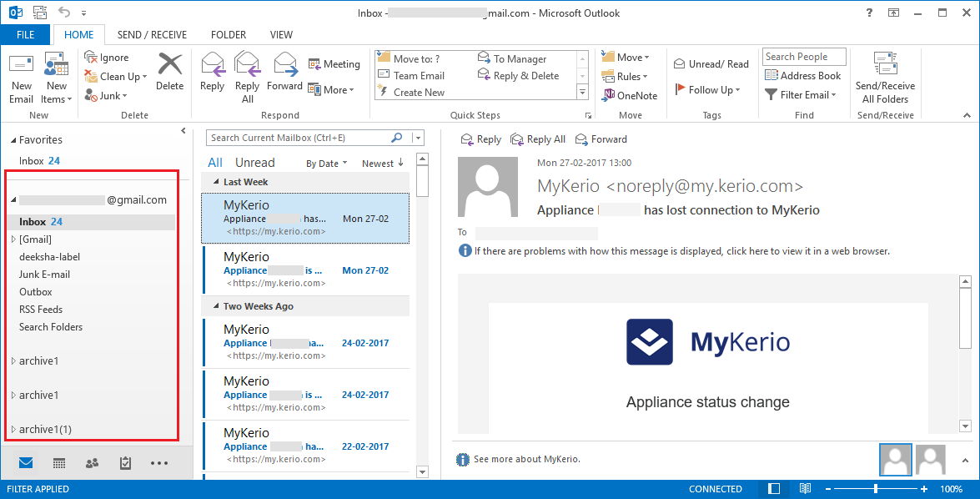Open the deeksha-label folder
The width and height of the screenshot is (980, 499).
point(49,256)
